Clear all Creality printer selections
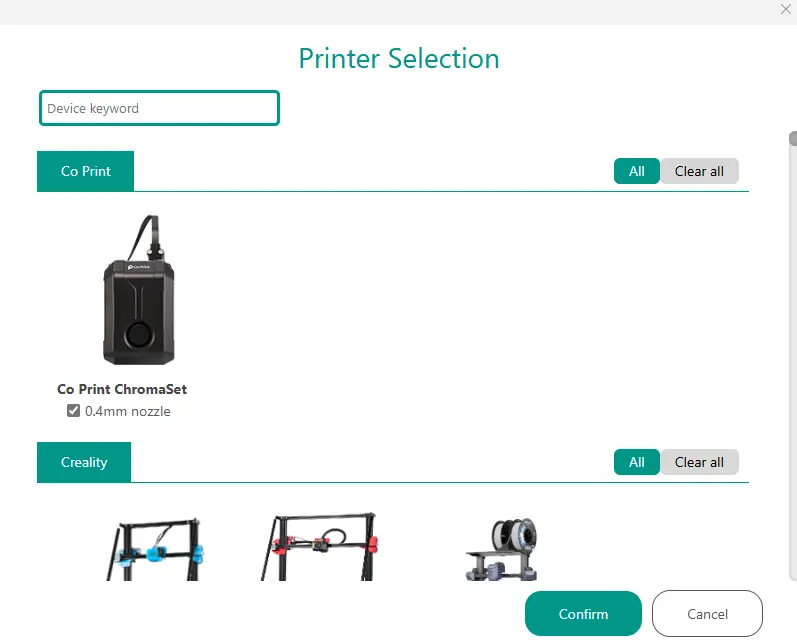 [699, 462]
